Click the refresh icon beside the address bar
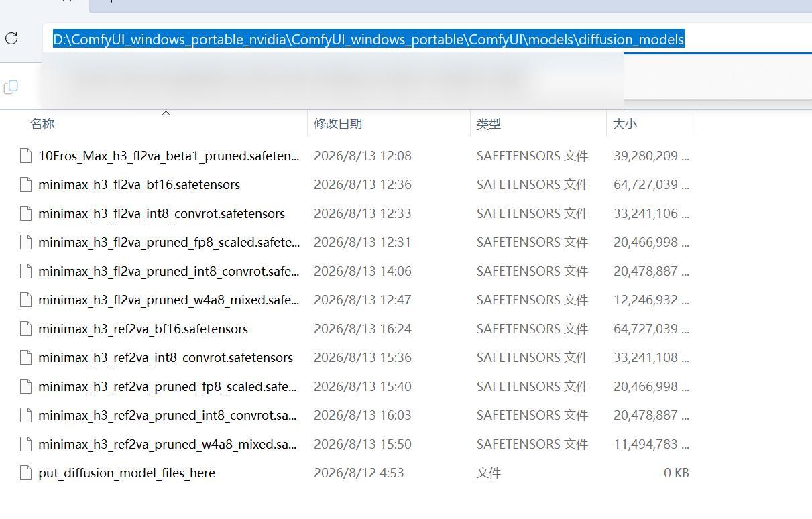The width and height of the screenshot is (812, 519). [x=11, y=38]
